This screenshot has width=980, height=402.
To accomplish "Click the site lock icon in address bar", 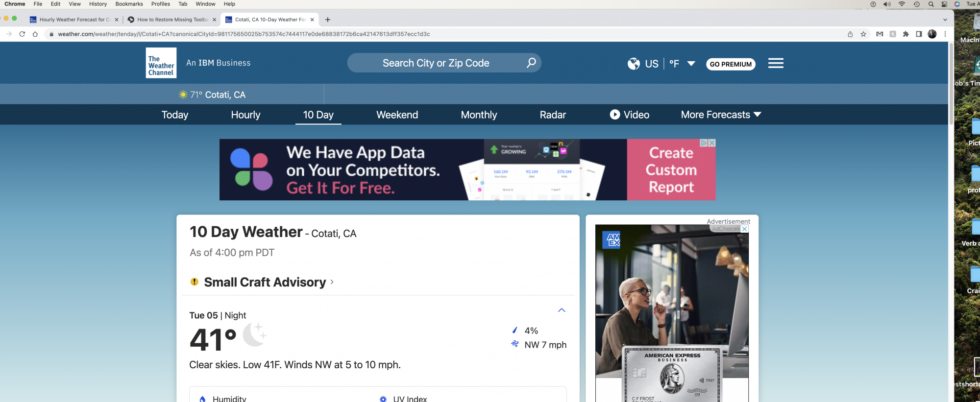I will [51, 34].
